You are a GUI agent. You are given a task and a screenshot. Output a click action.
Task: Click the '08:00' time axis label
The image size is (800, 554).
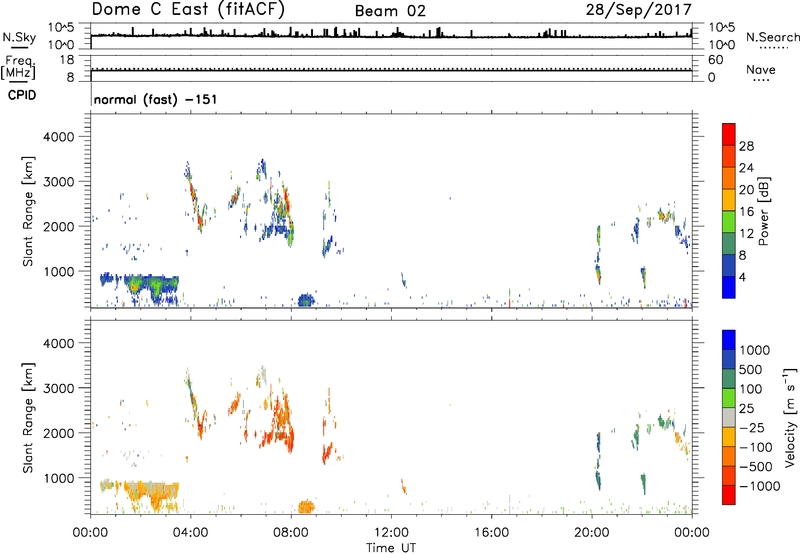(291, 533)
